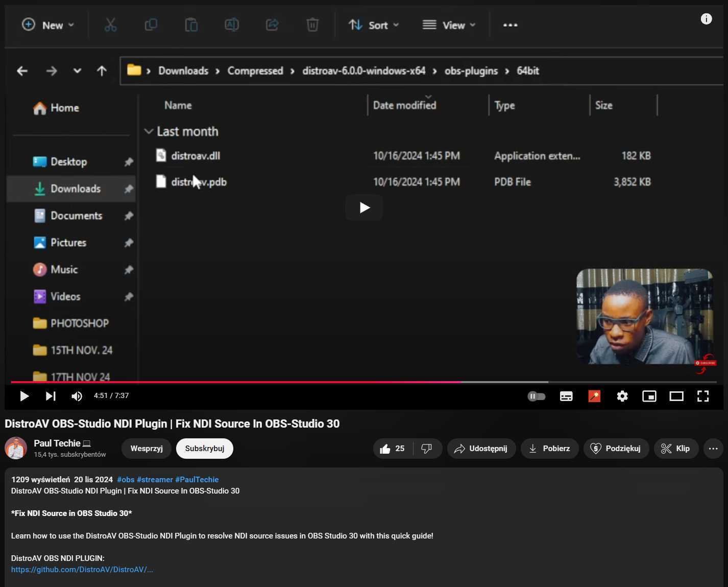Enter fullscreen mode in video player
This screenshot has height=587, width=728.
702,396
